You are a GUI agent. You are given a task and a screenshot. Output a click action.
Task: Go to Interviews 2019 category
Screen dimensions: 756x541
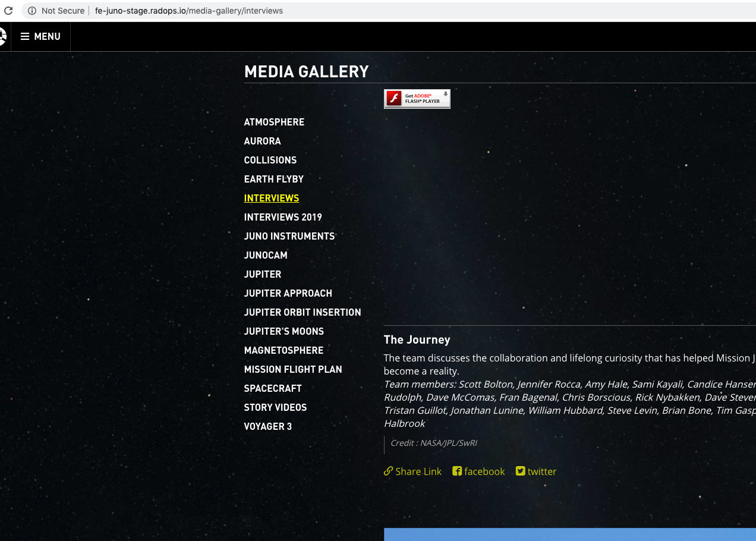(283, 217)
